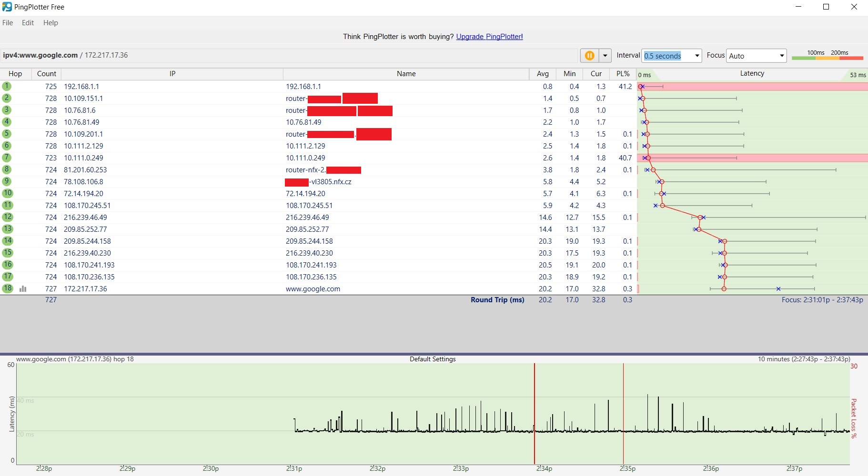The image size is (868, 476).
Task: Click the hop 7 green circle icon
Action: pos(7,158)
